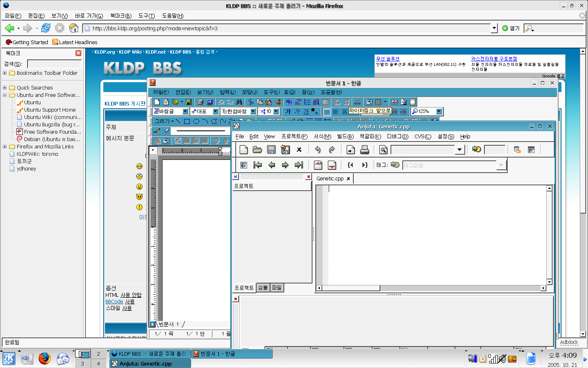Click Latest Headlines bookmark button
The height and width of the screenshot is (368, 588).
(x=75, y=42)
